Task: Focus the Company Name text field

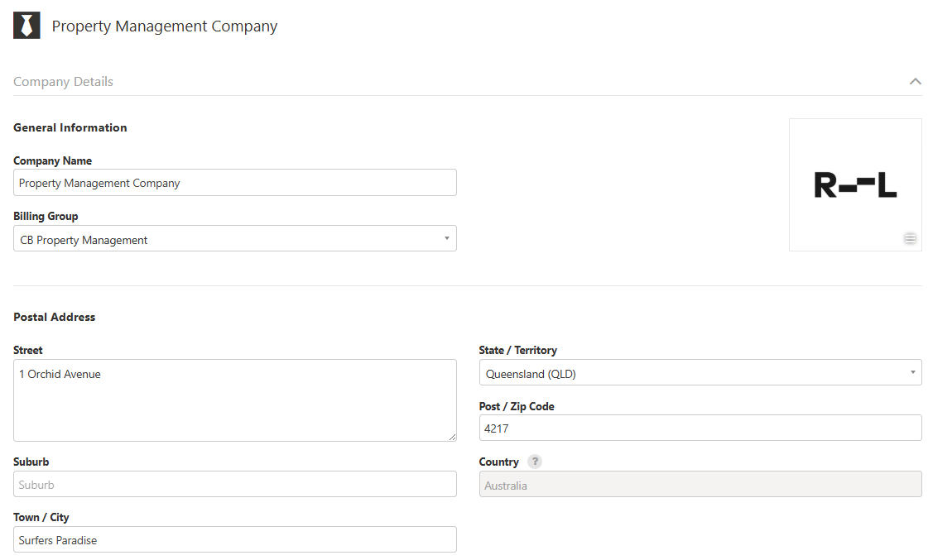Action: tap(234, 183)
